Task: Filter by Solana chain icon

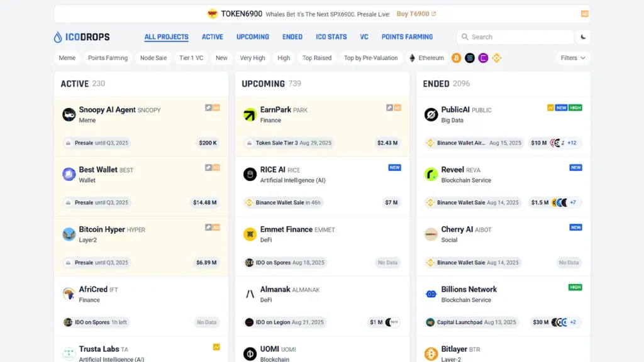Action: (470, 58)
